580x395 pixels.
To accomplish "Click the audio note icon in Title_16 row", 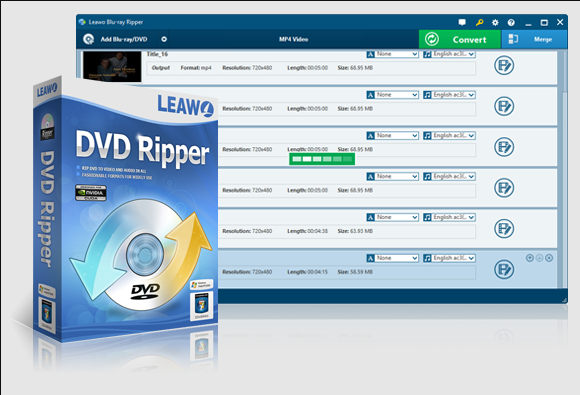I will tap(427, 54).
